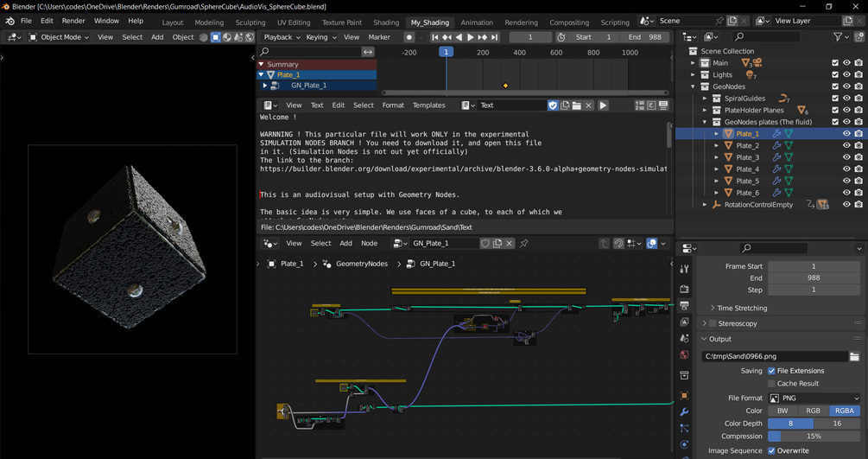Uncheck the File Extensions option
This screenshot has height=459, width=868.
pos(771,371)
